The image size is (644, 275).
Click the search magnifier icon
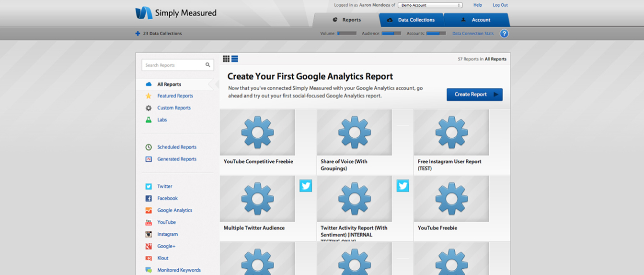point(208,65)
